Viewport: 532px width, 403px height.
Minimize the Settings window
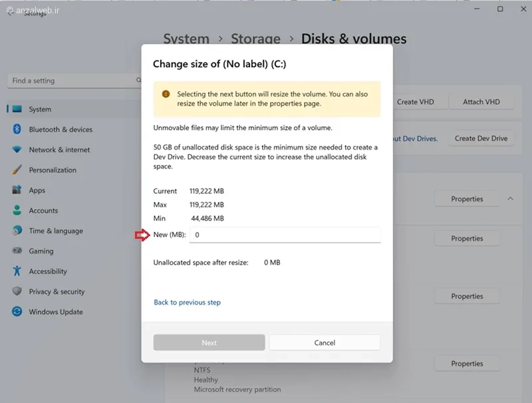[477, 9]
